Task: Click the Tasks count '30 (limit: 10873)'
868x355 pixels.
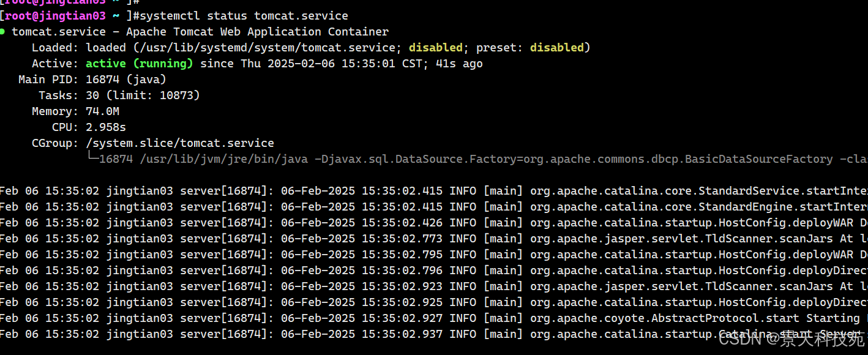Action: click(x=143, y=95)
